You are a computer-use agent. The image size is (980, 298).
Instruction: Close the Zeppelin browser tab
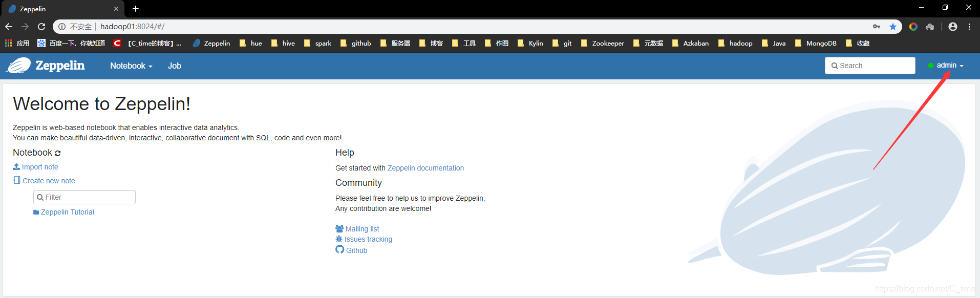116,9
